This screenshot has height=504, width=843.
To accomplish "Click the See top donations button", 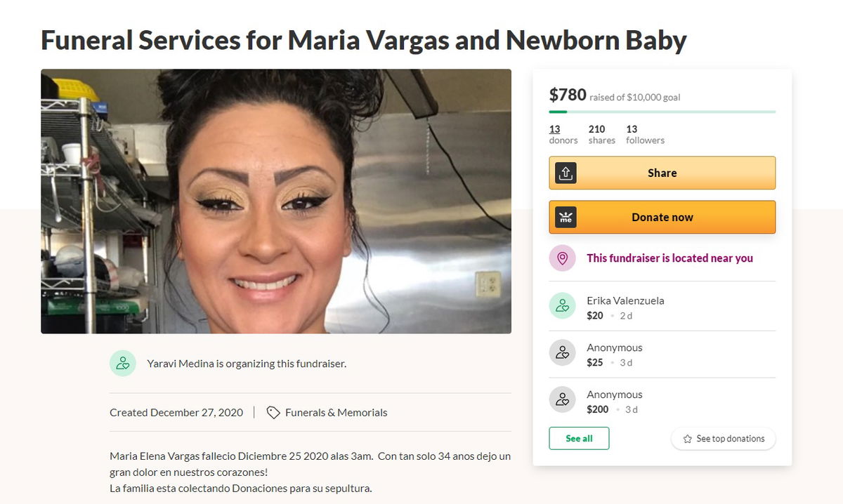I will (724, 439).
